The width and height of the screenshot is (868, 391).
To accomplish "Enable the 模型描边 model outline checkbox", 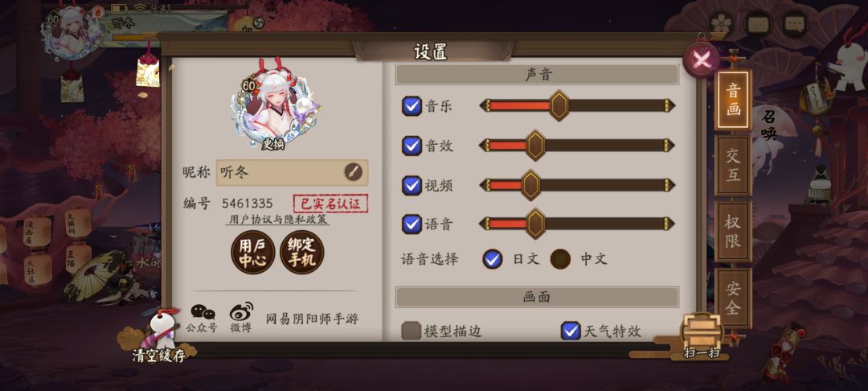I will point(411,331).
